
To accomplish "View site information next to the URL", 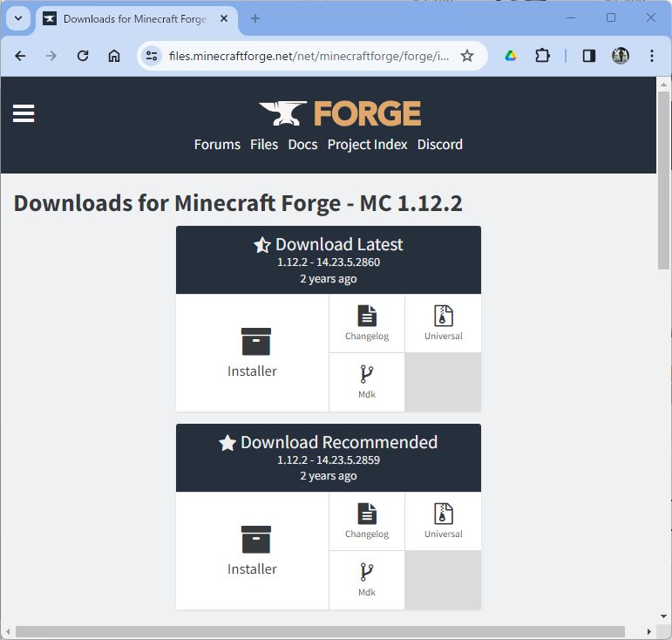I will click(152, 56).
